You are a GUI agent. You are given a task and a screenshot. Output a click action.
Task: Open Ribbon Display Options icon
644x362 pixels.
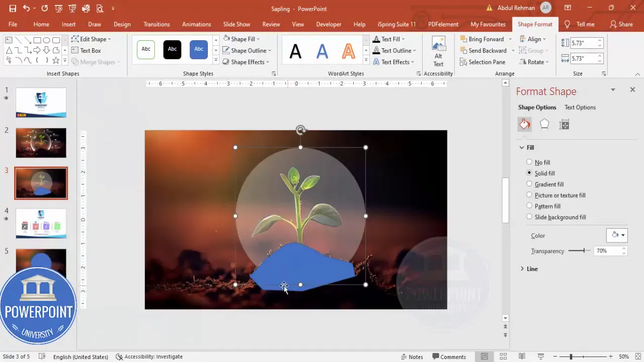pyautogui.click(x=568, y=8)
